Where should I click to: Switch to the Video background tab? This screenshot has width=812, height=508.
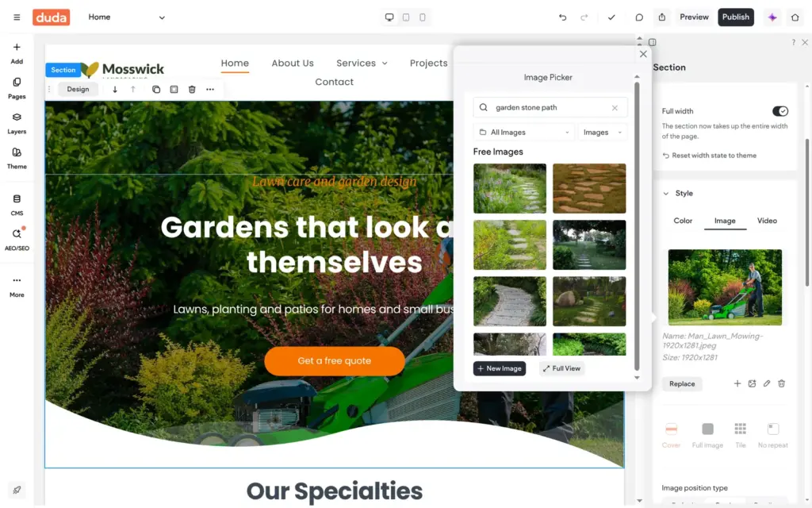coord(767,221)
